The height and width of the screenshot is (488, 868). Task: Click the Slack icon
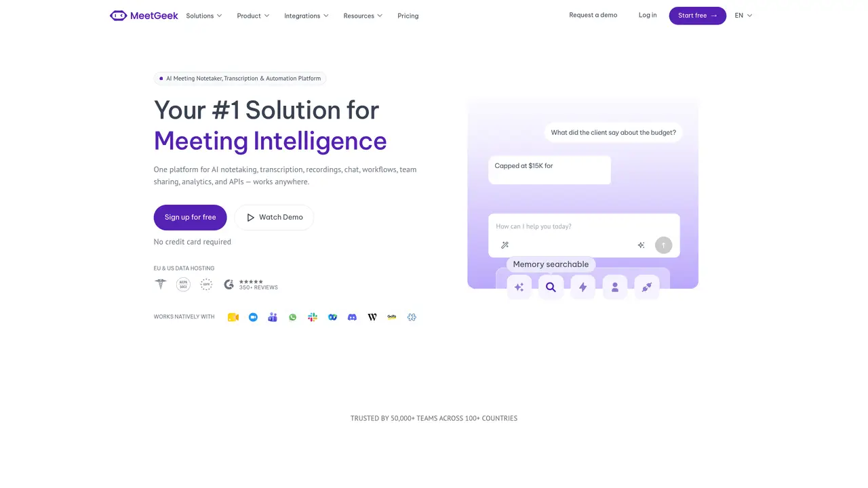point(313,317)
